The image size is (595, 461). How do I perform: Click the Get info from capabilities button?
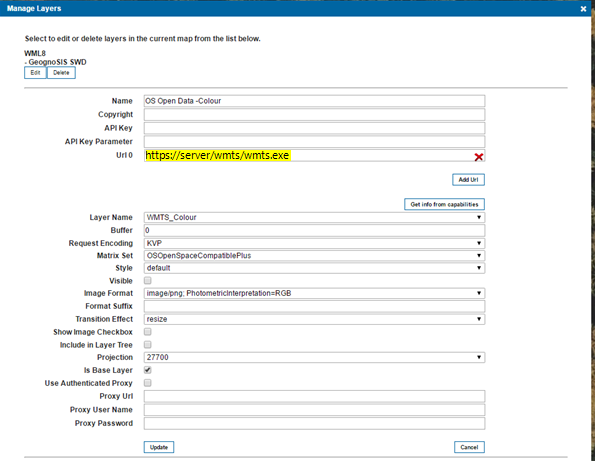pyautogui.click(x=444, y=204)
